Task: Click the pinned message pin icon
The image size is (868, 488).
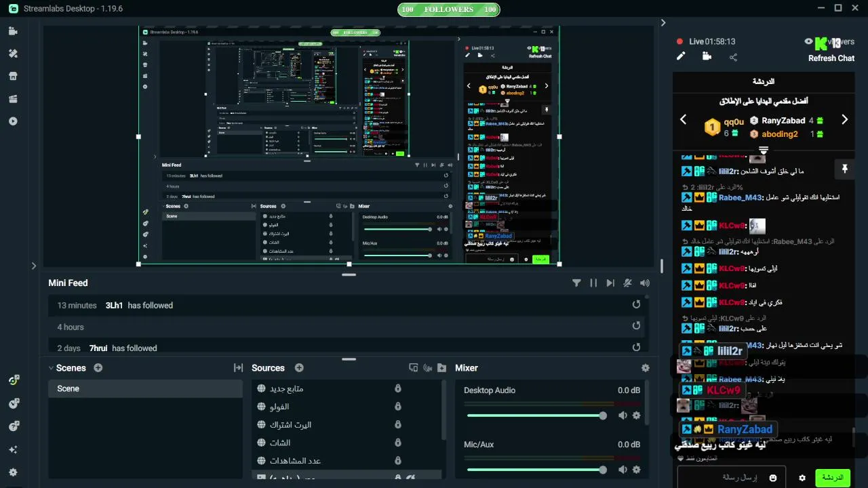Action: point(844,169)
